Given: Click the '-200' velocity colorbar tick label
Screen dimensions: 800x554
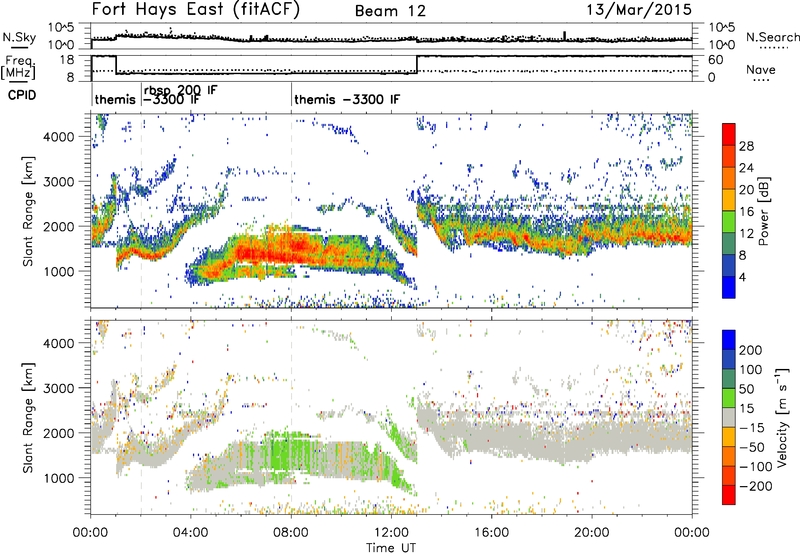Looking at the screenshot, I should pyautogui.click(x=756, y=486).
